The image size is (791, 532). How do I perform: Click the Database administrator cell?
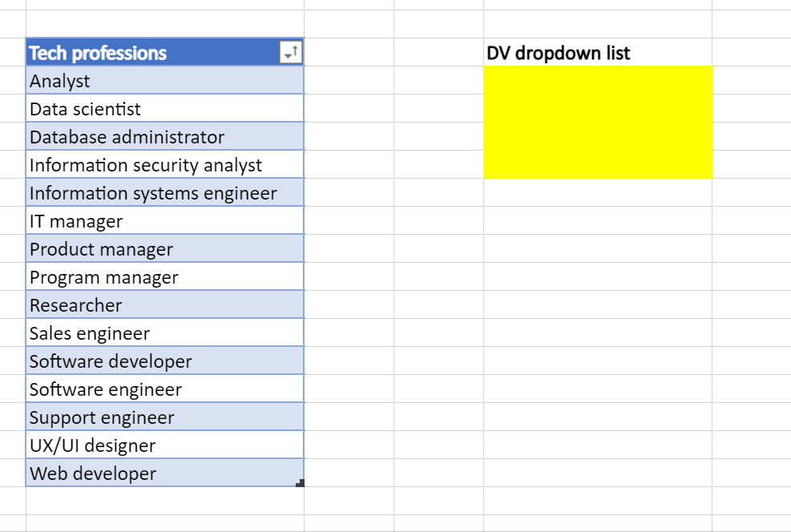pyautogui.click(x=164, y=137)
